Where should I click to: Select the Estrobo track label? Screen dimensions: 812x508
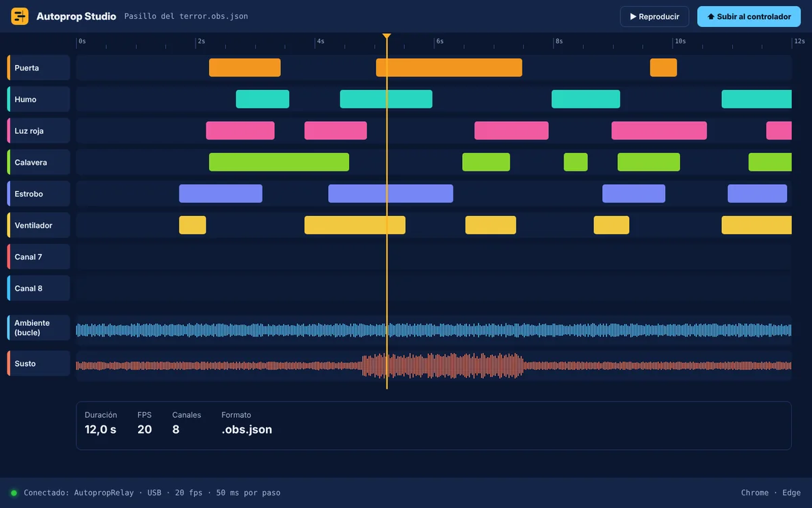point(39,194)
